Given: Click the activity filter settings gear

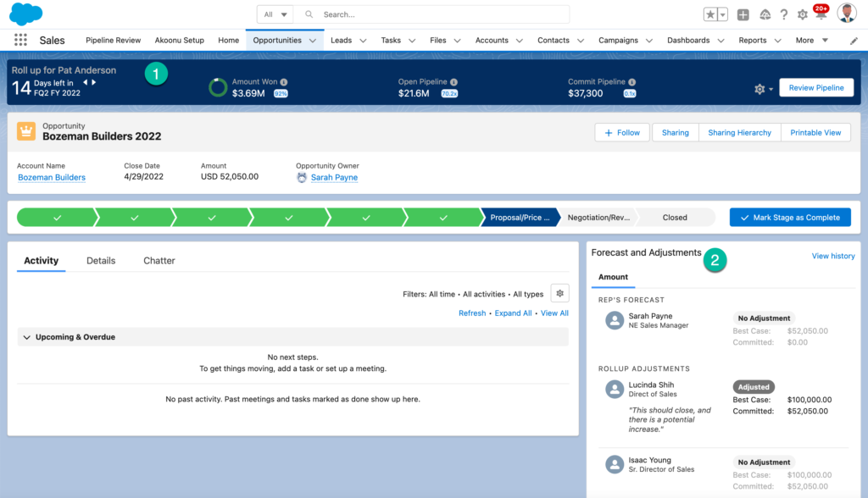Looking at the screenshot, I should coord(559,294).
